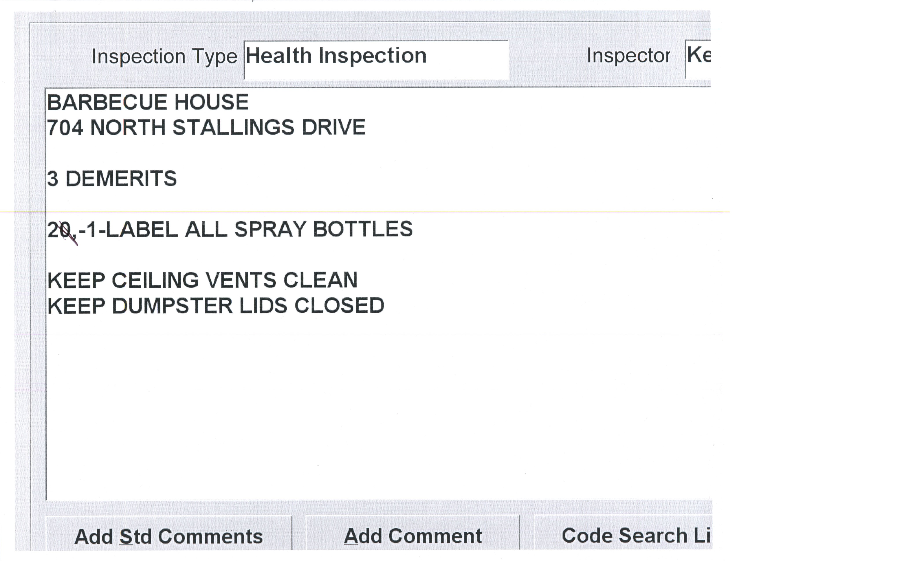
Task: Click the word DRIVE in the address
Action: point(333,128)
